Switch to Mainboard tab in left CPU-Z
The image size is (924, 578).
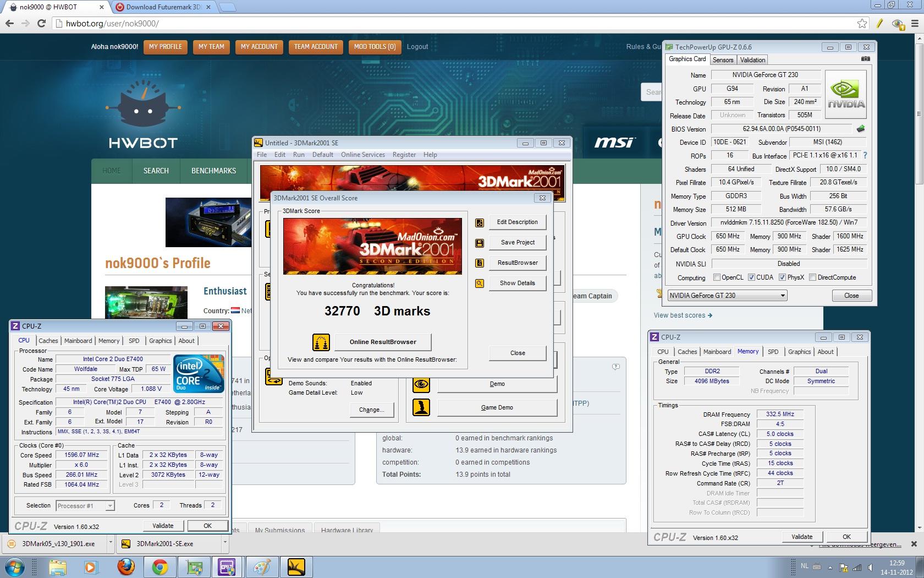tap(78, 341)
